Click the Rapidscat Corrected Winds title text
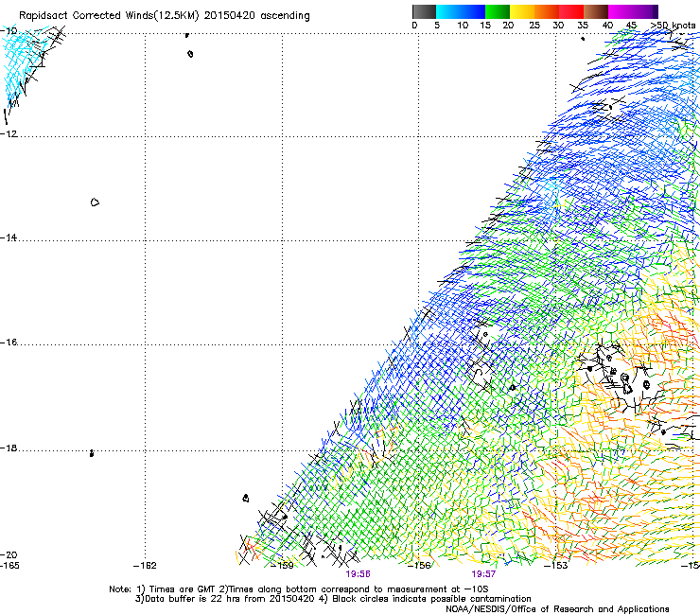The image size is (700, 615). (x=165, y=16)
